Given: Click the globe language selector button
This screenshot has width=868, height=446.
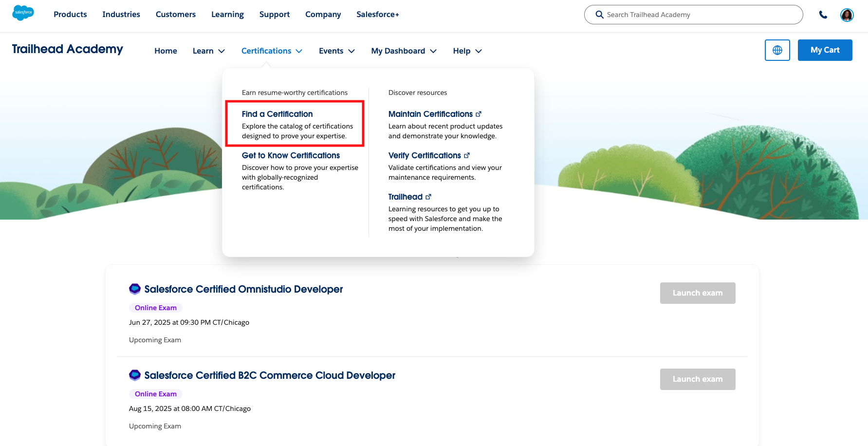Looking at the screenshot, I should coord(777,50).
